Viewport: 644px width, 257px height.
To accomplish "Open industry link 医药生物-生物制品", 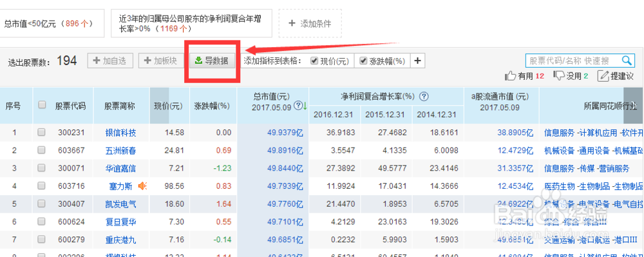I will (x=594, y=186).
